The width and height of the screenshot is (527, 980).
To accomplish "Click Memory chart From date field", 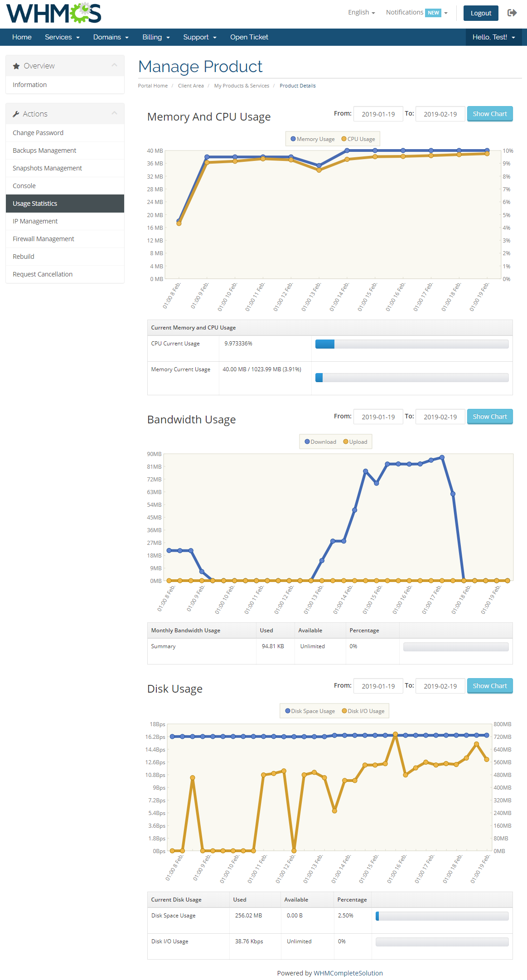I will click(378, 114).
